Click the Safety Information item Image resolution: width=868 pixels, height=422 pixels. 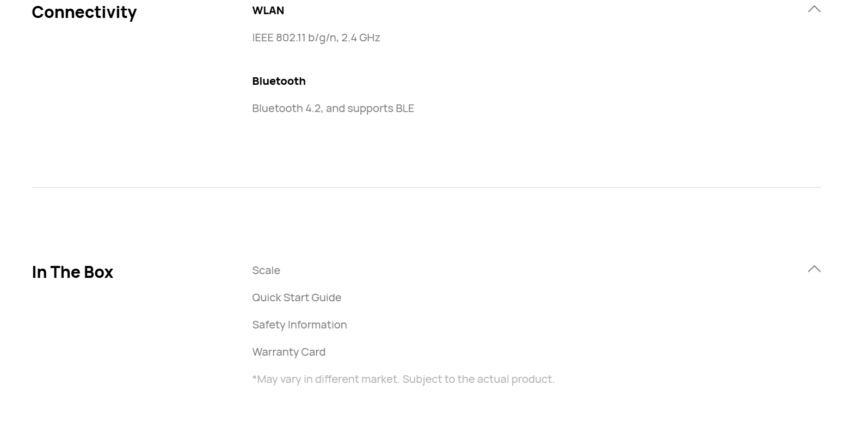(x=299, y=325)
